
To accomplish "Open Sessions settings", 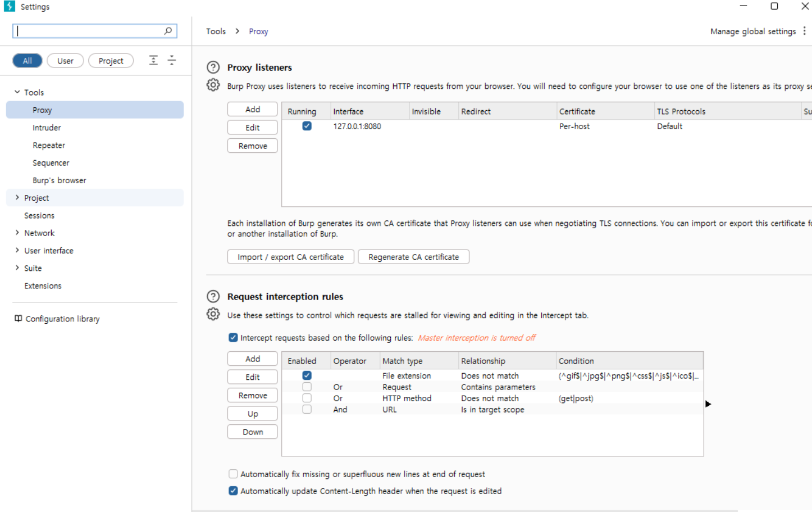I will click(x=39, y=215).
